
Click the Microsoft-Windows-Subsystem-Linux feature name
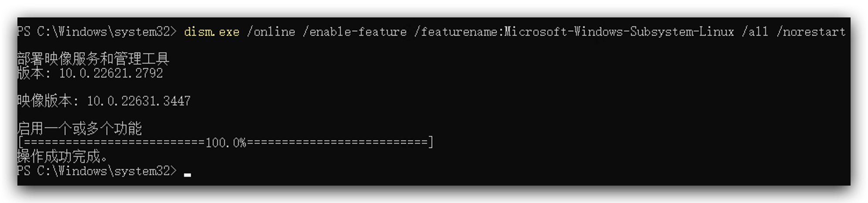click(x=619, y=32)
